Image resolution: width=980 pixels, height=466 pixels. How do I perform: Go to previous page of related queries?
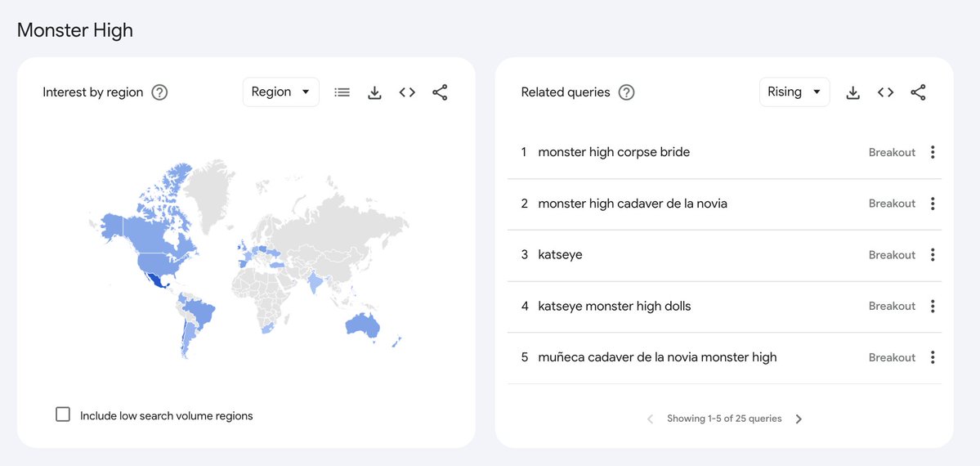[650, 419]
